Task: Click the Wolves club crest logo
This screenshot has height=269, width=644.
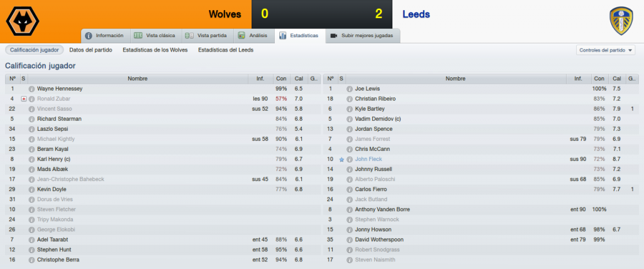Action: coord(23,21)
